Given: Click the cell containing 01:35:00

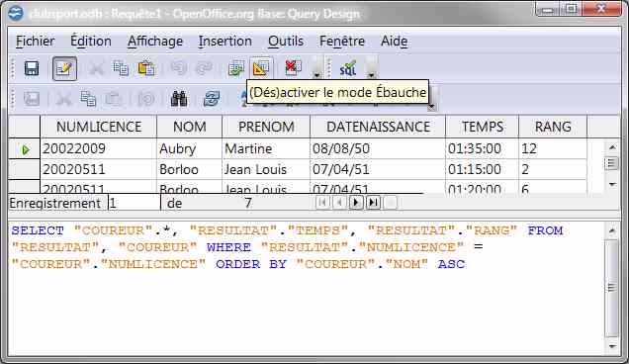Looking at the screenshot, I should [x=483, y=149].
